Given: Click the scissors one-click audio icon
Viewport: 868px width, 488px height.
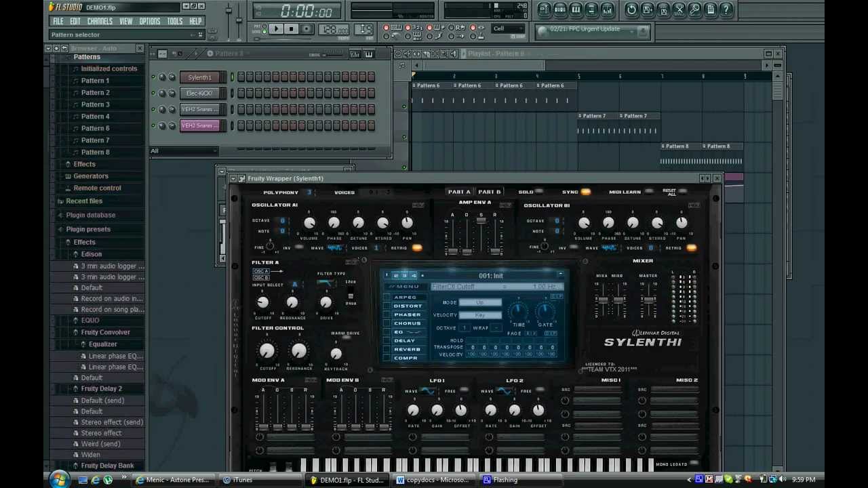Looking at the screenshot, I should (679, 9).
